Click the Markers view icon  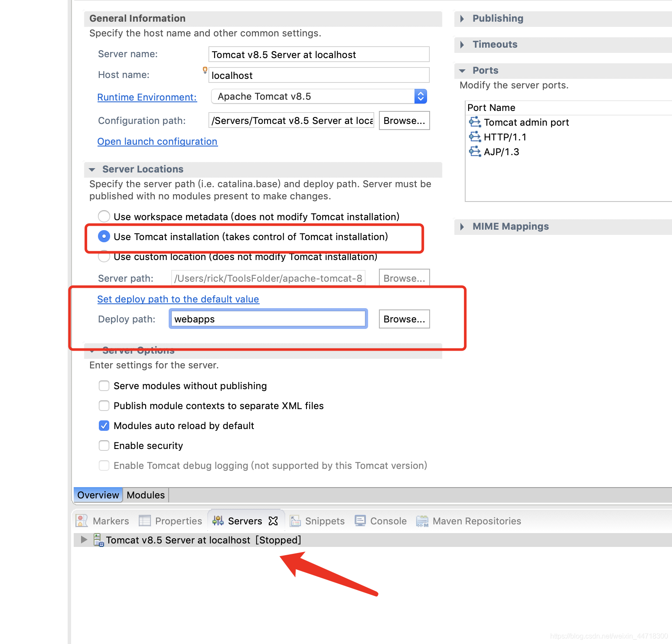point(82,520)
